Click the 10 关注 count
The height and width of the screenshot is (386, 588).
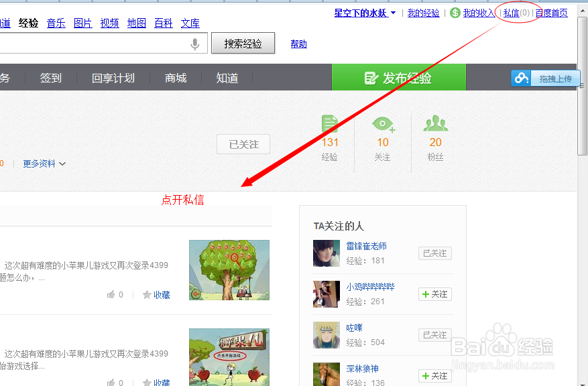[382, 143]
